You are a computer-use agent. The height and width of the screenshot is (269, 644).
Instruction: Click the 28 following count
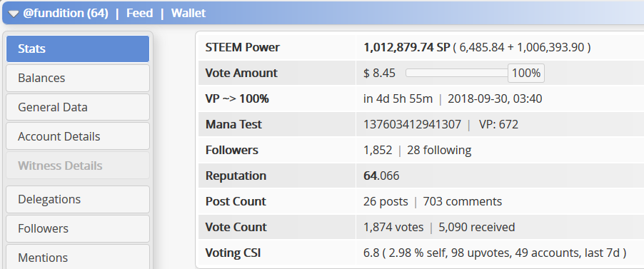pos(439,150)
